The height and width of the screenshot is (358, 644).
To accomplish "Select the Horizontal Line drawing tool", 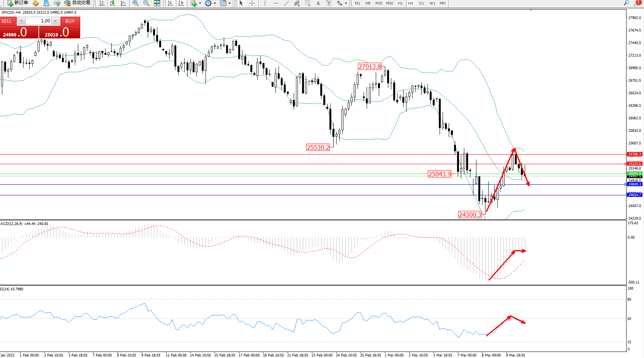I will click(275, 3).
